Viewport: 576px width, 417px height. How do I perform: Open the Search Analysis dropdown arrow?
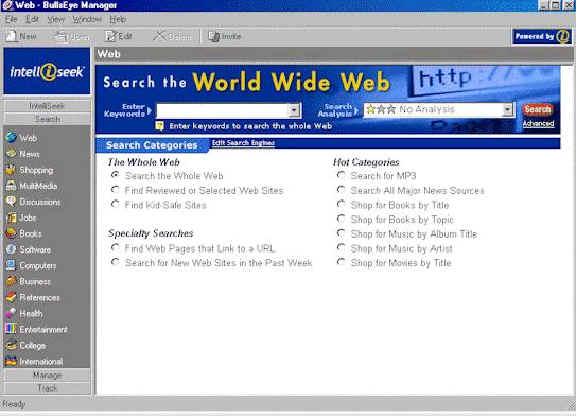[508, 109]
